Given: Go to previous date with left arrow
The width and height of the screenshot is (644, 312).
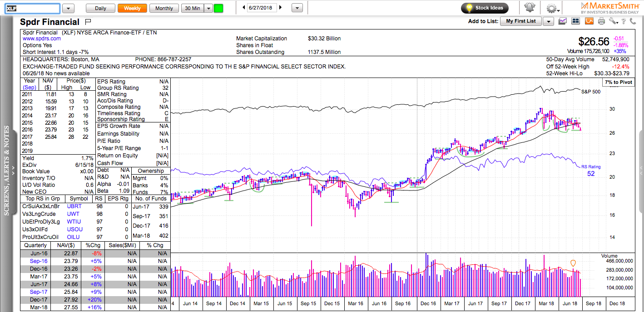Looking at the screenshot, I should tap(244, 8).
